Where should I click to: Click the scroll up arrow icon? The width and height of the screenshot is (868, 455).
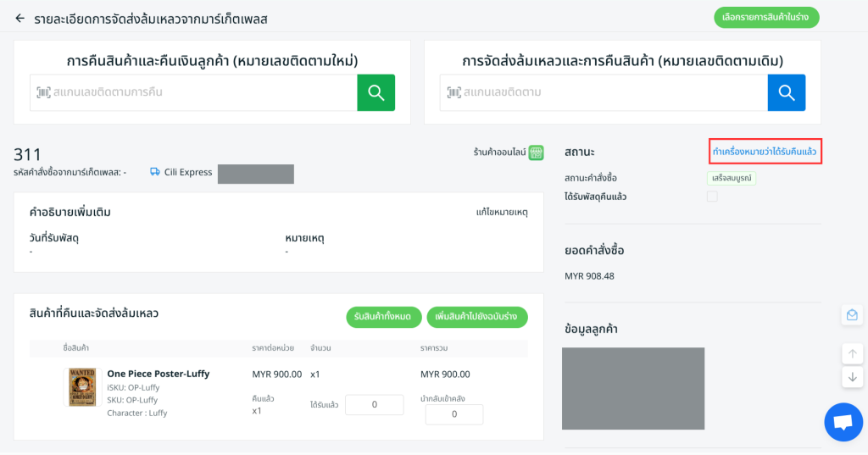click(852, 353)
